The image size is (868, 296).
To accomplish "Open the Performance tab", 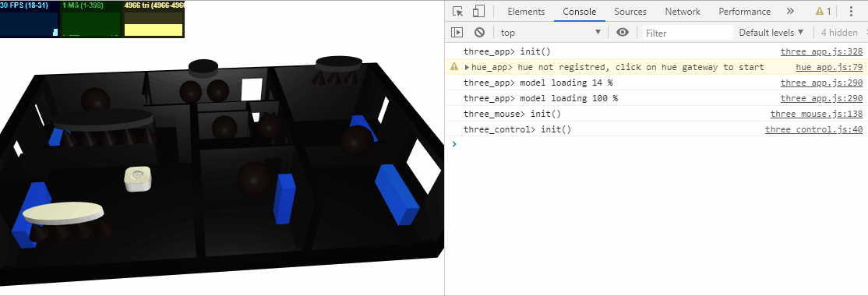I will [745, 12].
